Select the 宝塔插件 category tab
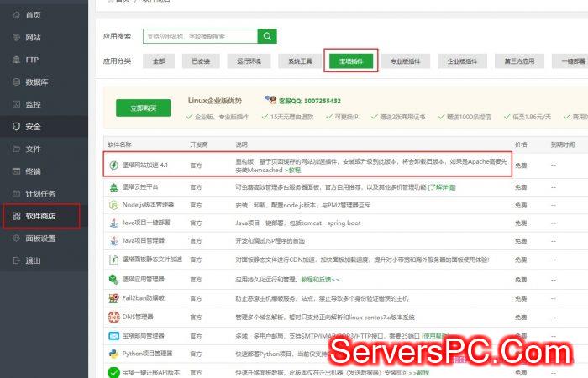The image size is (588, 378). pyautogui.click(x=349, y=61)
